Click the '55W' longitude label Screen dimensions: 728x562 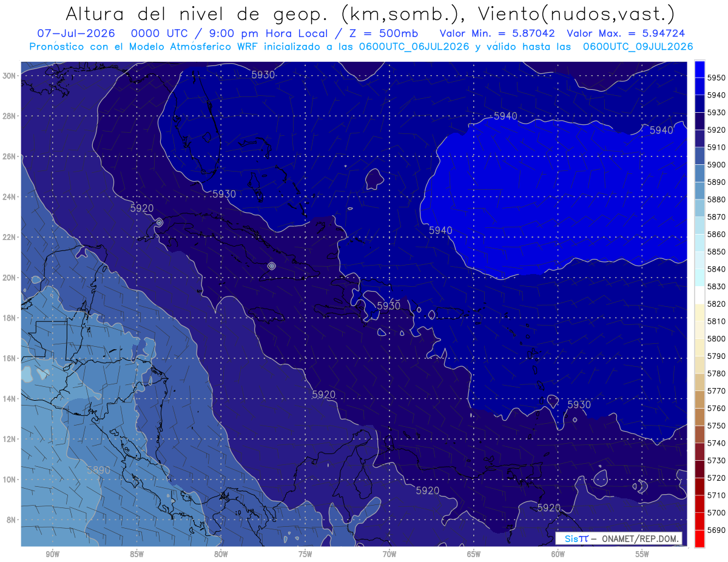[x=642, y=554]
